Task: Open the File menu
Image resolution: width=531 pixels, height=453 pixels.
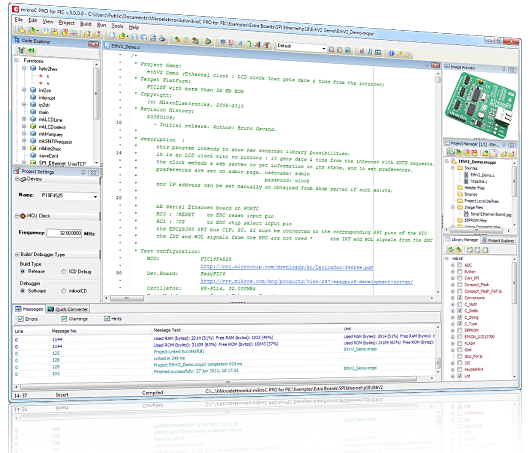Action: 19,20
